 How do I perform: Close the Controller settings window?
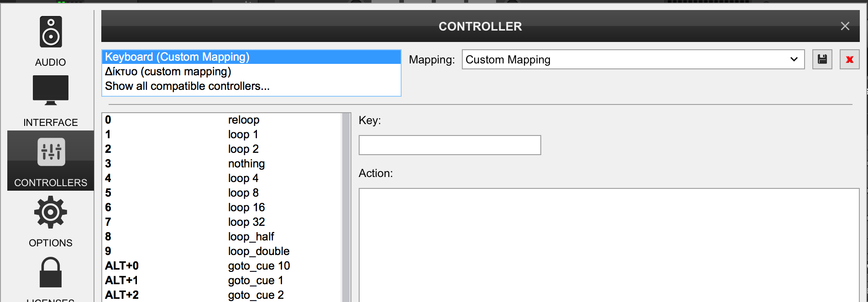845,26
